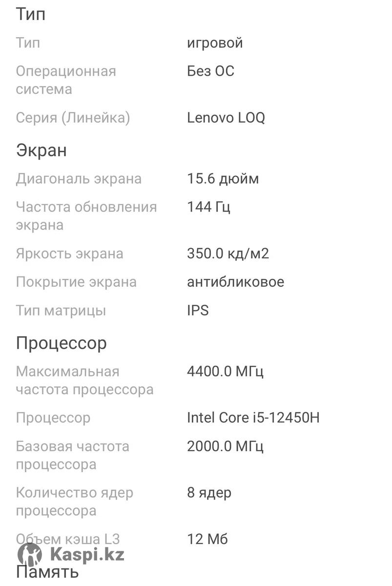Select the Экран section heading

pyautogui.click(x=41, y=150)
